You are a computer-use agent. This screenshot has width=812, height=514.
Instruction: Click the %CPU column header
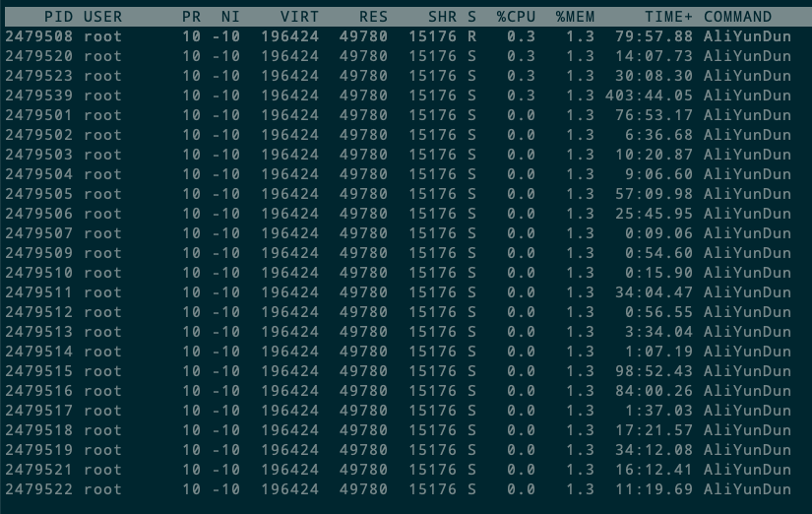(516, 17)
